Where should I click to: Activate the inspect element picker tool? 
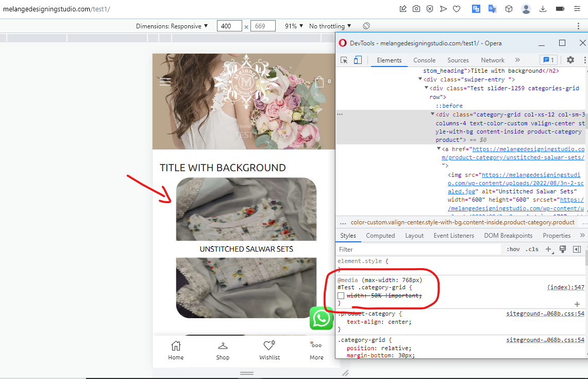point(344,60)
